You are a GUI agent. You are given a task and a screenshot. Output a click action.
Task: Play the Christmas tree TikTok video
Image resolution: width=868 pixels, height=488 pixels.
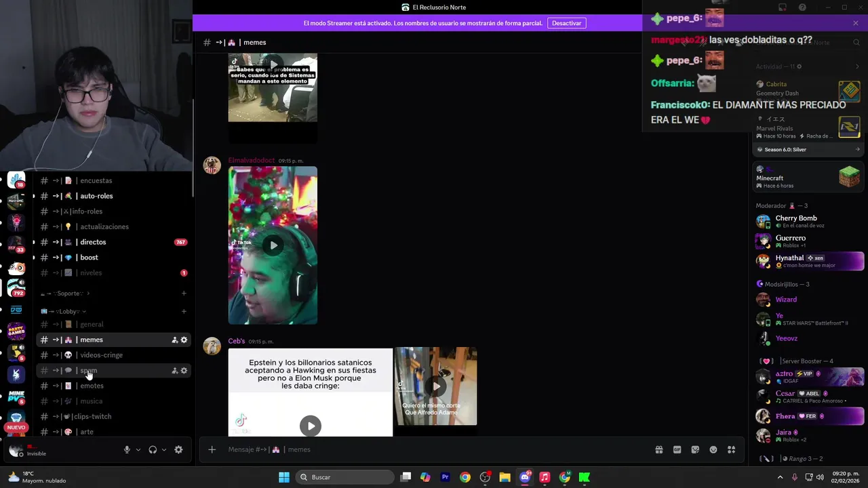point(273,245)
